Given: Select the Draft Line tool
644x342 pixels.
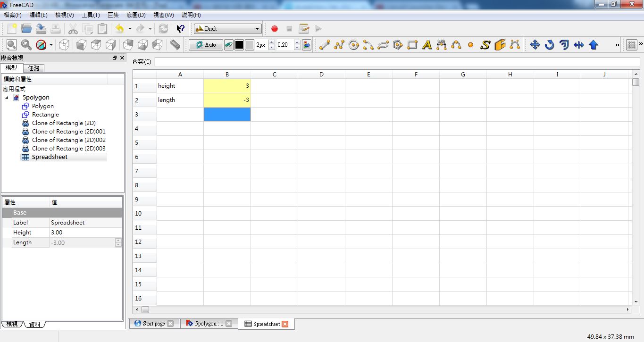Looking at the screenshot, I should (324, 44).
